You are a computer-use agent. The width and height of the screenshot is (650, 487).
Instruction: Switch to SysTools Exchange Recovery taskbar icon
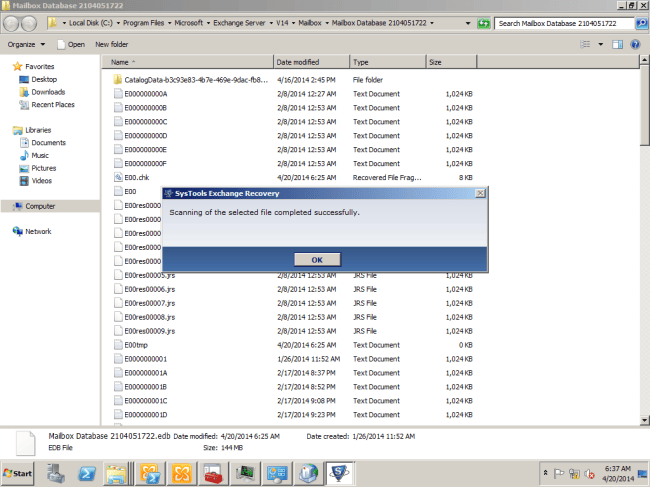click(x=340, y=473)
